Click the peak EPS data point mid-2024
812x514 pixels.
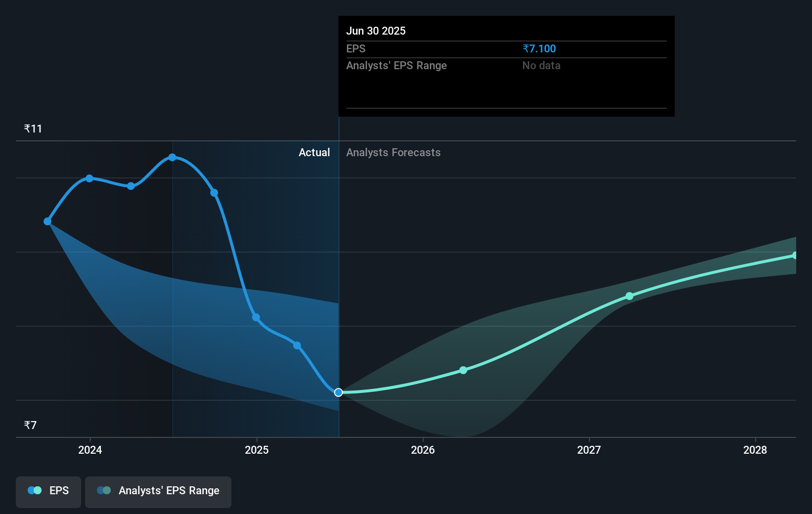click(x=172, y=157)
